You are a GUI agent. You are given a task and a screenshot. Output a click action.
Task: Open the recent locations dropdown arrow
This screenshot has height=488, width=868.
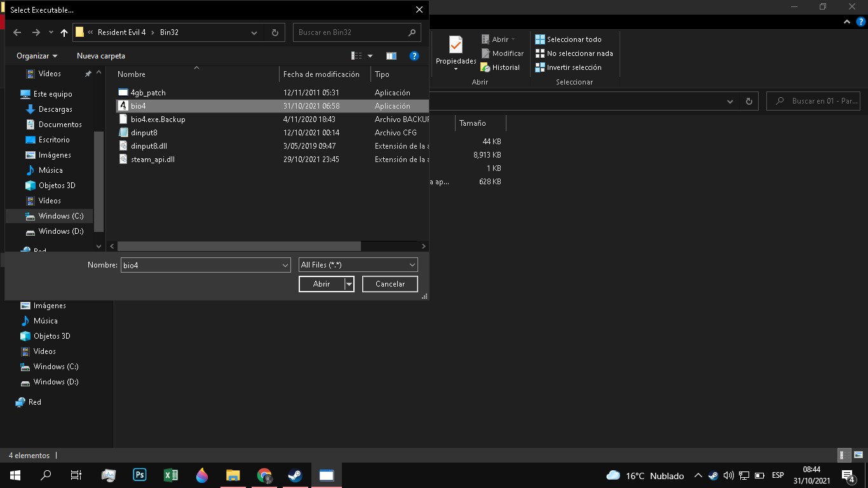click(51, 32)
